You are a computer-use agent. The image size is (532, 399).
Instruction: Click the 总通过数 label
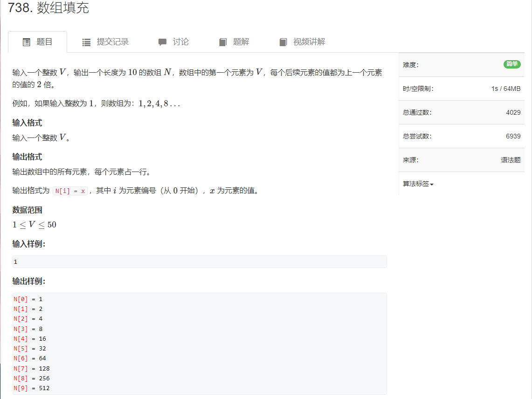click(417, 112)
